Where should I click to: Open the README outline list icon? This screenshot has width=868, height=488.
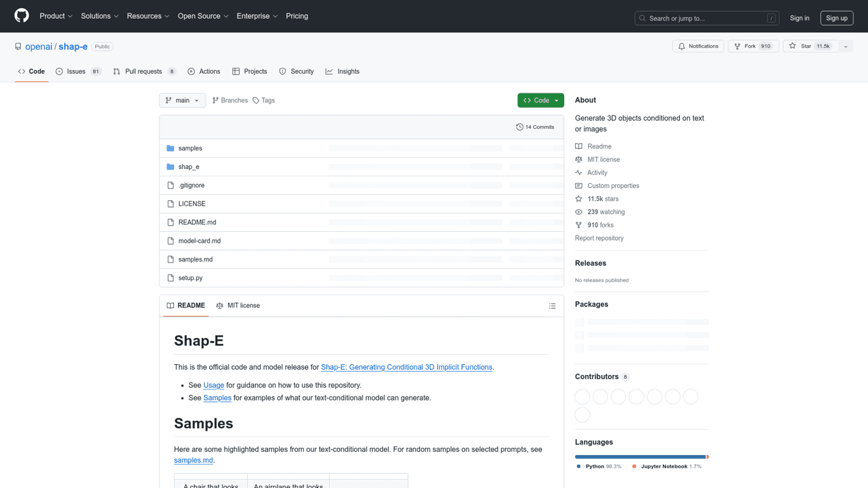point(552,306)
